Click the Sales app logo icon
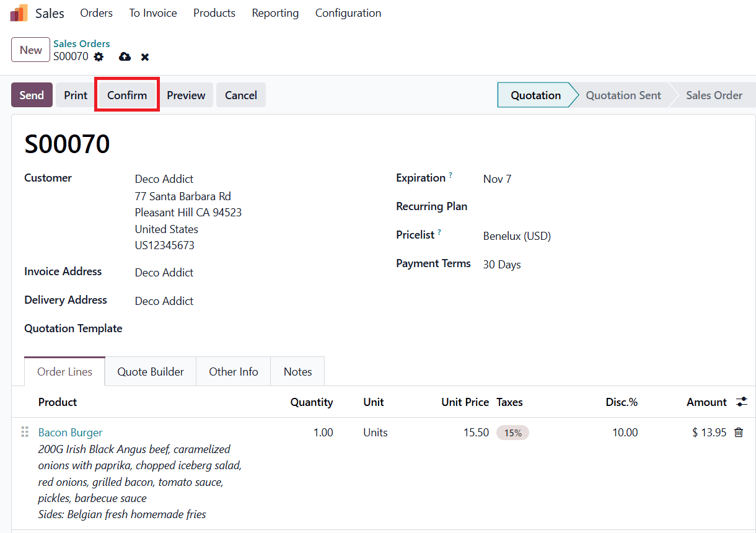The height and width of the screenshot is (533, 756). pos(19,13)
